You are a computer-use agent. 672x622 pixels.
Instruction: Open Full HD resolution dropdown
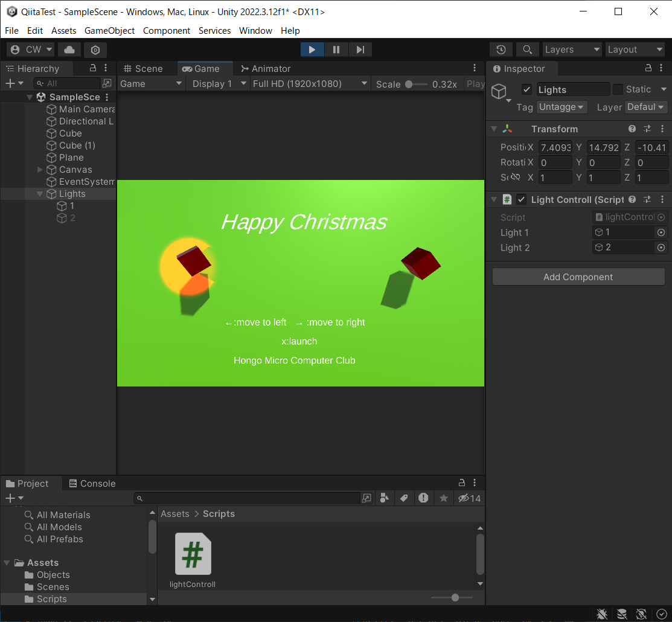pos(309,83)
